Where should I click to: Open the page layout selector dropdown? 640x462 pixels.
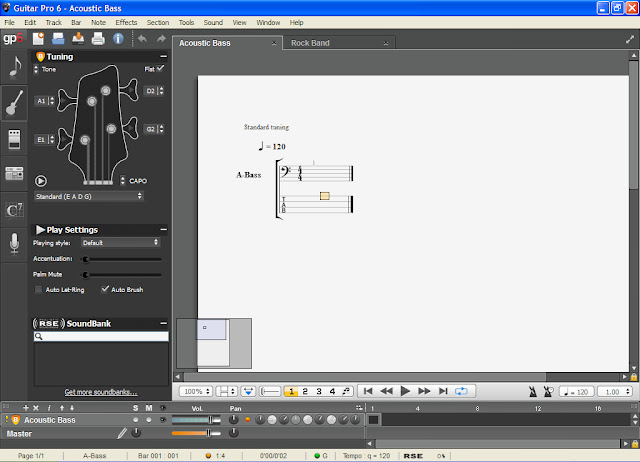[227, 391]
